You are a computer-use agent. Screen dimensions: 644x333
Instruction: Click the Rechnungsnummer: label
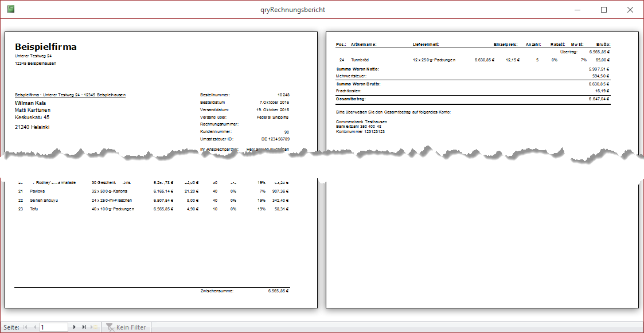point(219,124)
